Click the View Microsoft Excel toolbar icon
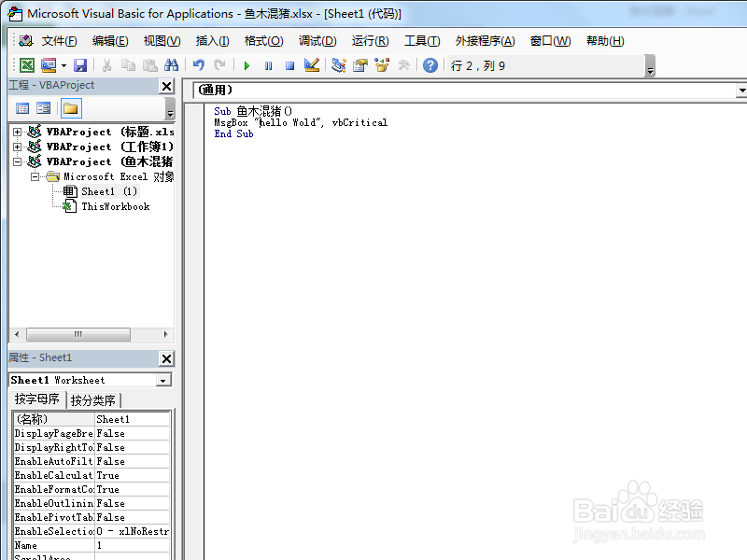 coord(27,65)
